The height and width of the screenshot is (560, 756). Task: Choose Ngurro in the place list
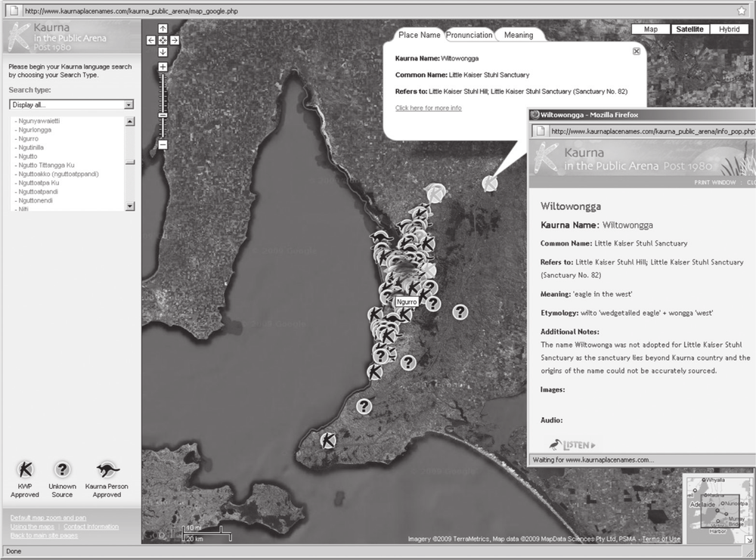coord(28,139)
